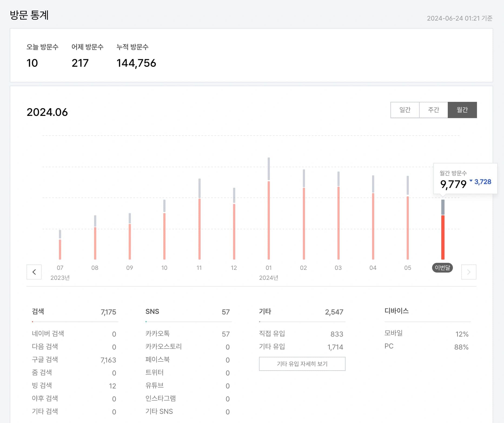Screen dimensions: 504x423
Task: Click the SNS section header
Action: 152,311
